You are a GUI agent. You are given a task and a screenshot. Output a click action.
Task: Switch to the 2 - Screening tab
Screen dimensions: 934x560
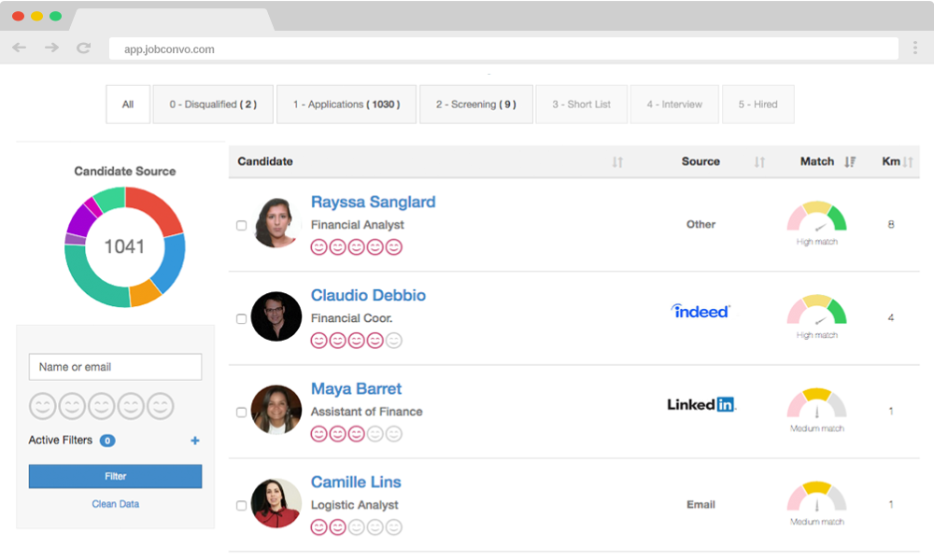476,104
